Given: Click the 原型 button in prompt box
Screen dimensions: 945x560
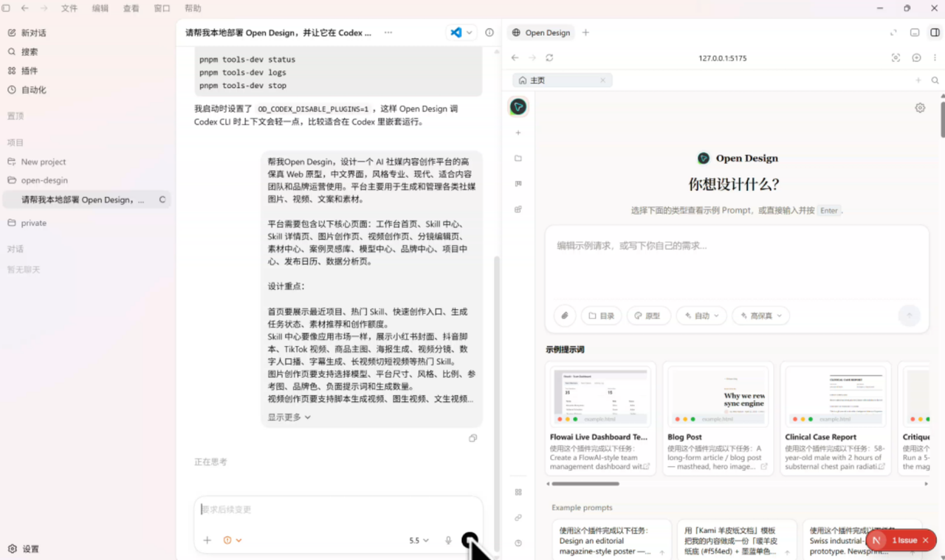Looking at the screenshot, I should click(648, 316).
